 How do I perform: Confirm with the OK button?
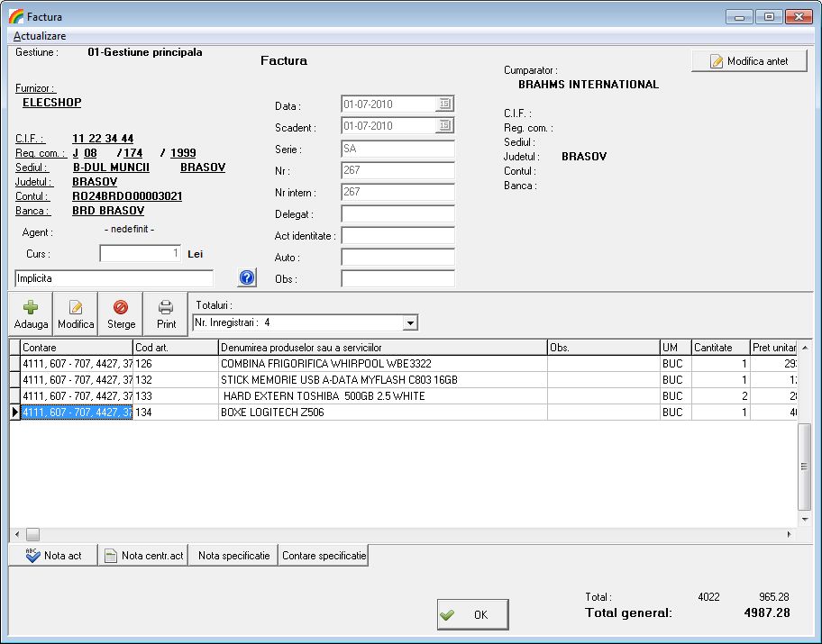(x=472, y=614)
